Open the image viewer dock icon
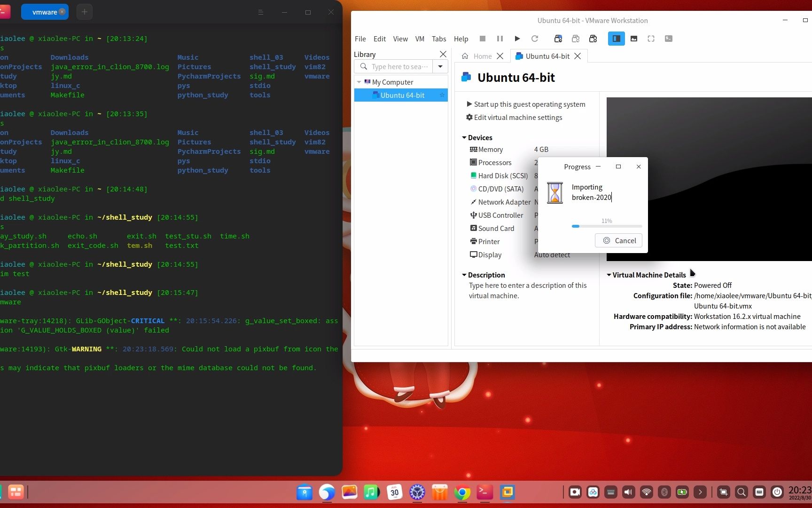 (x=350, y=492)
